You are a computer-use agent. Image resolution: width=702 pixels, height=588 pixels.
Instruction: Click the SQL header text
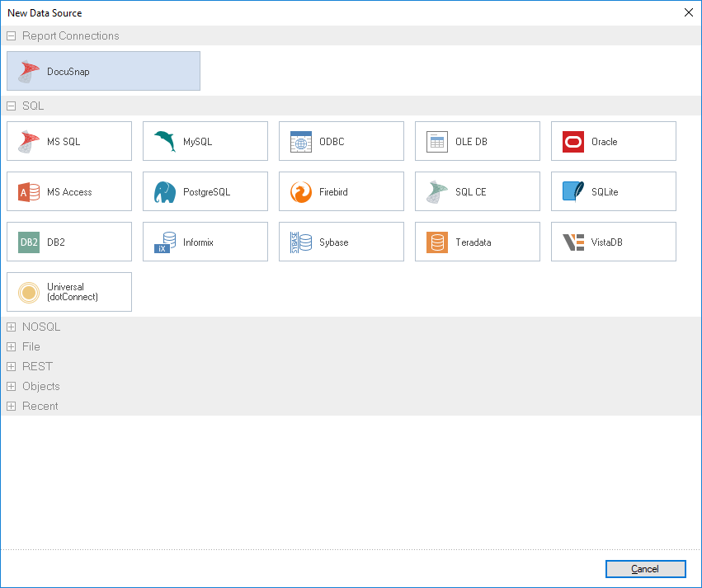[33, 106]
